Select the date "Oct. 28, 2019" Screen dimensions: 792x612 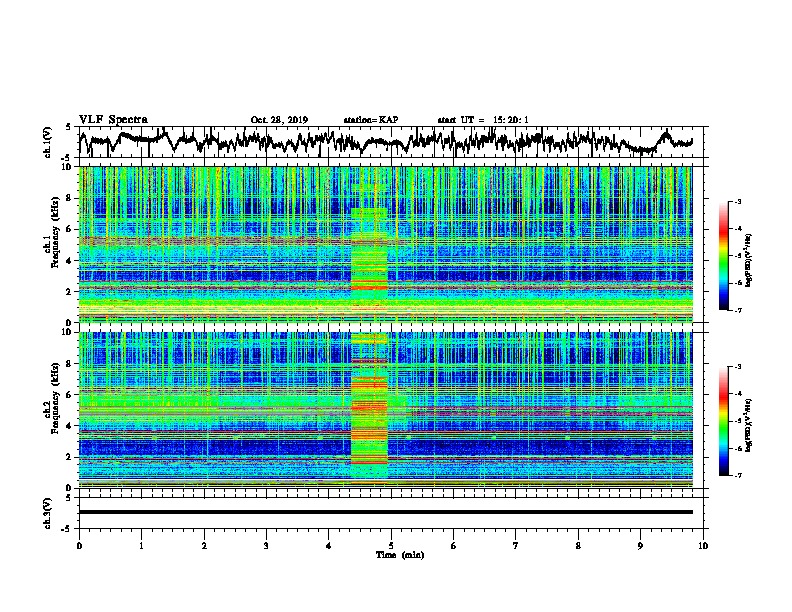coord(279,120)
